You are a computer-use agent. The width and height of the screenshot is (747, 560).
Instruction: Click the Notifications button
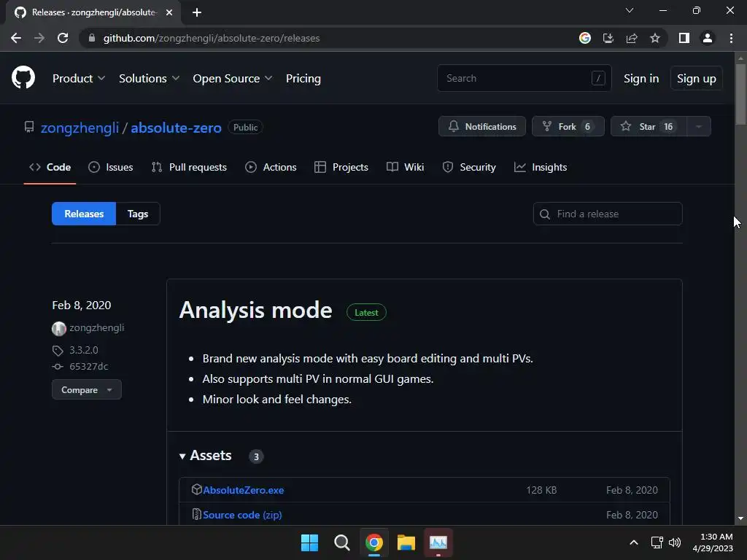(x=482, y=126)
